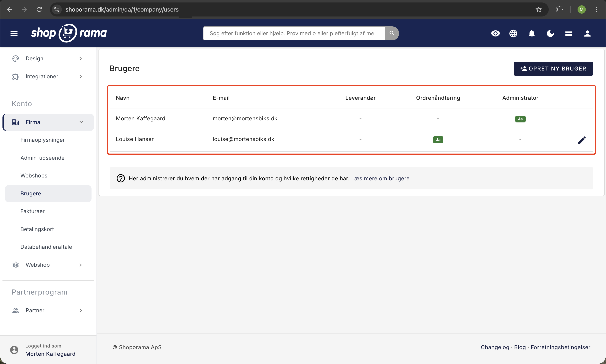Screen dimensions: 606x364
Task: Click Morten Kaffegaard name in table
Action: click(x=141, y=119)
